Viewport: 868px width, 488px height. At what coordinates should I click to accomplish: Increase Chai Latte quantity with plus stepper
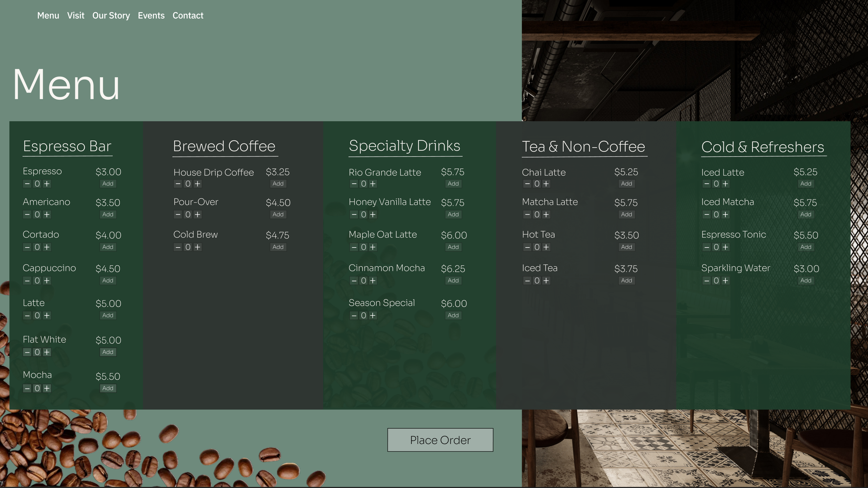pos(546,184)
